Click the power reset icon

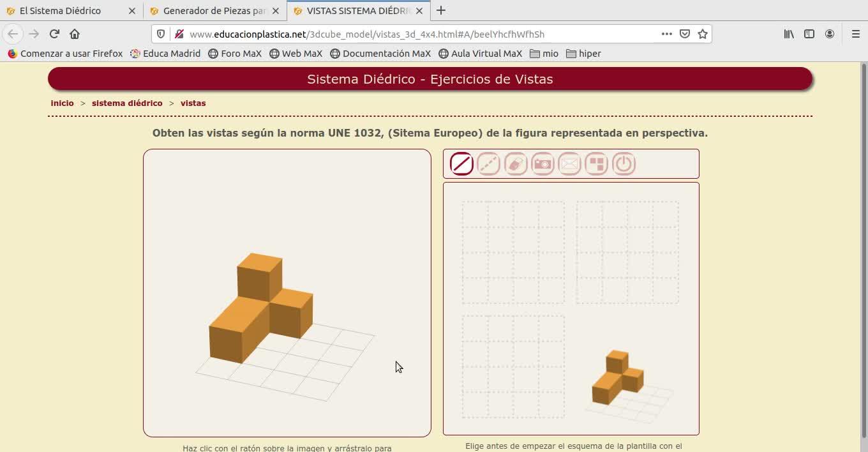pyautogui.click(x=624, y=164)
